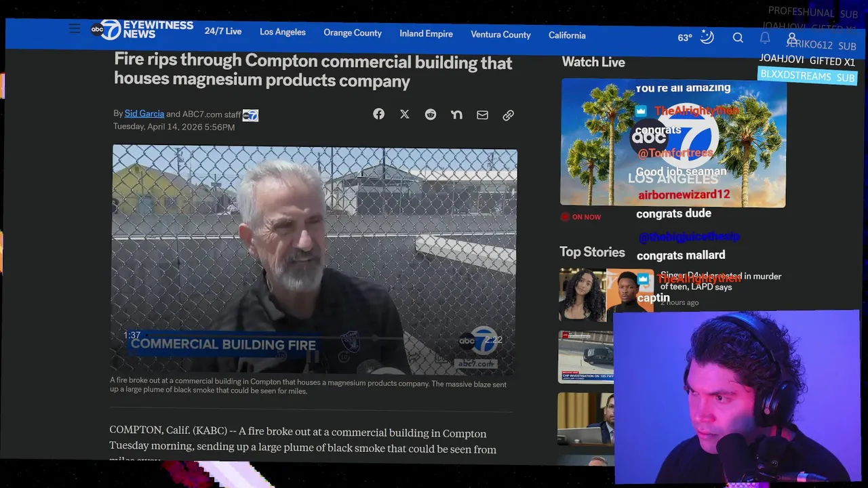Viewport: 868px width, 488px height.
Task: Click the Watch Live heading
Action: [593, 62]
